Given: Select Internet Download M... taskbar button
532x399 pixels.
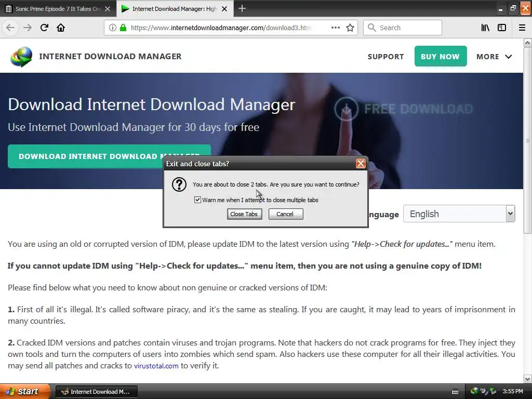Looking at the screenshot, I should (96, 392).
